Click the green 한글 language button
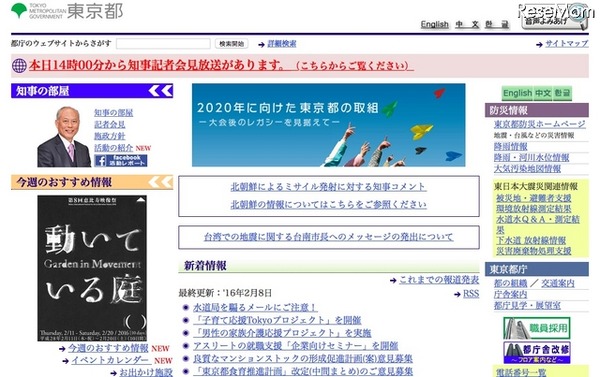The image size is (600, 377). [562, 93]
